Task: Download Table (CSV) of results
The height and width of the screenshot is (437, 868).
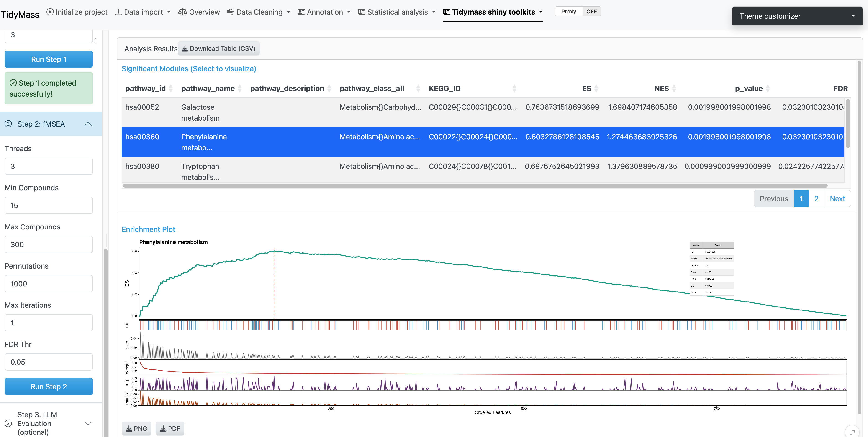Action: (x=218, y=48)
